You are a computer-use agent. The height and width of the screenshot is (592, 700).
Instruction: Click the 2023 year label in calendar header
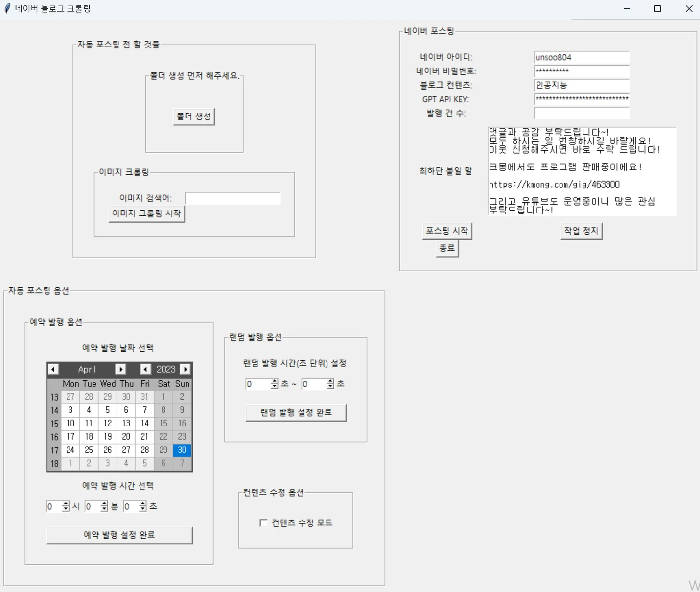[166, 369]
